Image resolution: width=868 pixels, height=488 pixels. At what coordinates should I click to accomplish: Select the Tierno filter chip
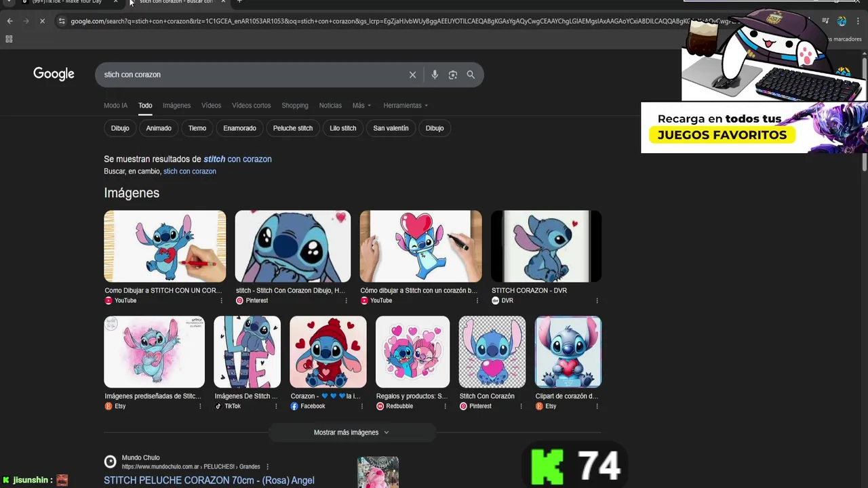[x=197, y=128]
